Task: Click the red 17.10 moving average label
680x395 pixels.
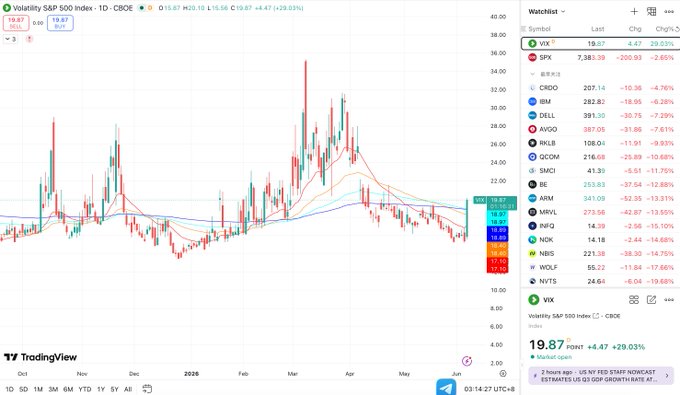Action: [497, 265]
